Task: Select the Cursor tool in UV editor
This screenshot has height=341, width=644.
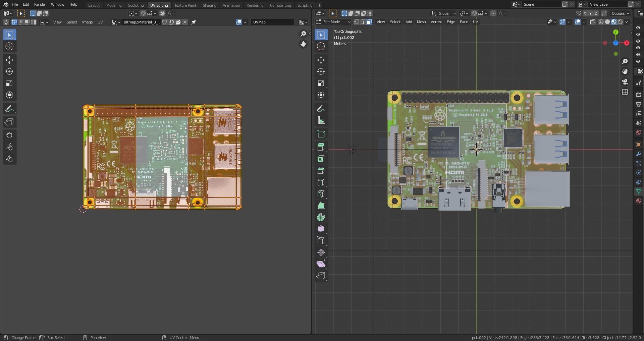Action: point(9,46)
